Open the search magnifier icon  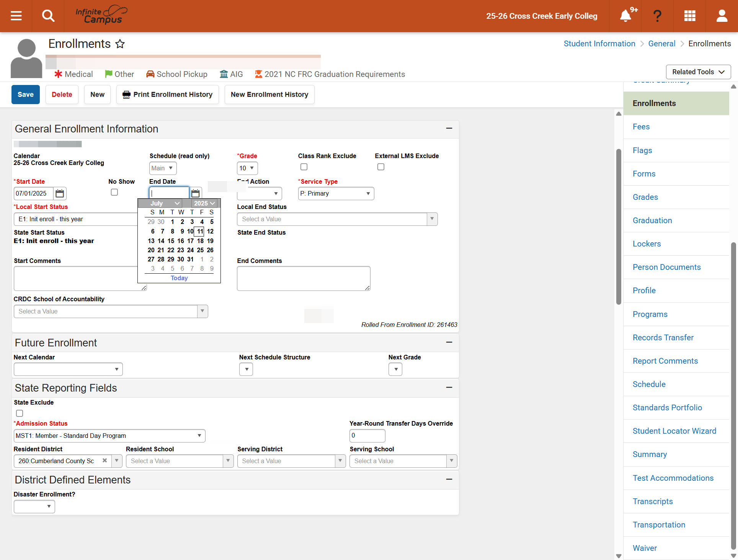[48, 16]
